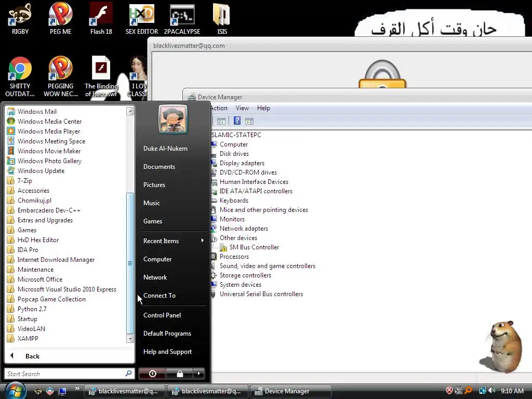This screenshot has height=399, width=532.
Task: Click the Show Desktop quick launch icon
Action: click(62, 391)
